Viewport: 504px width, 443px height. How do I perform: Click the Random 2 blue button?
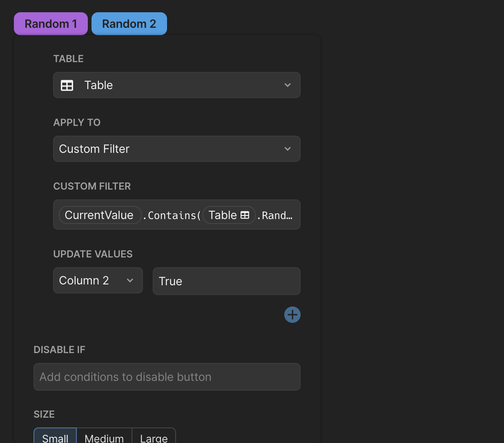129,24
